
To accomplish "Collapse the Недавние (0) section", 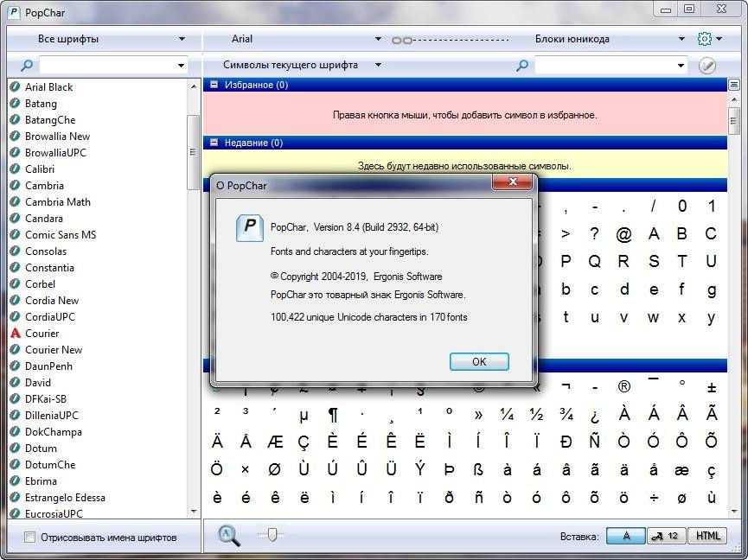I will pos(214,143).
